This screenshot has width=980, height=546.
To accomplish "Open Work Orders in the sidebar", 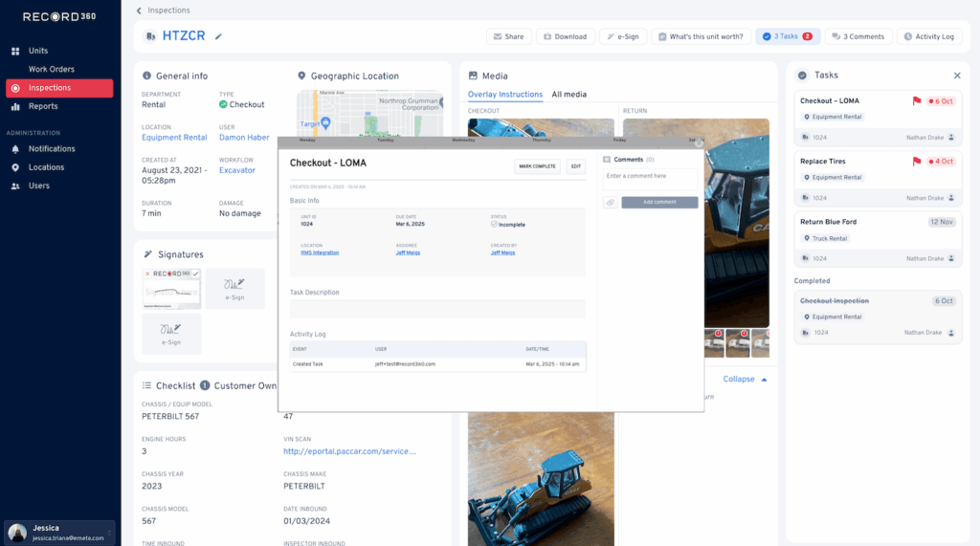I will (52, 70).
